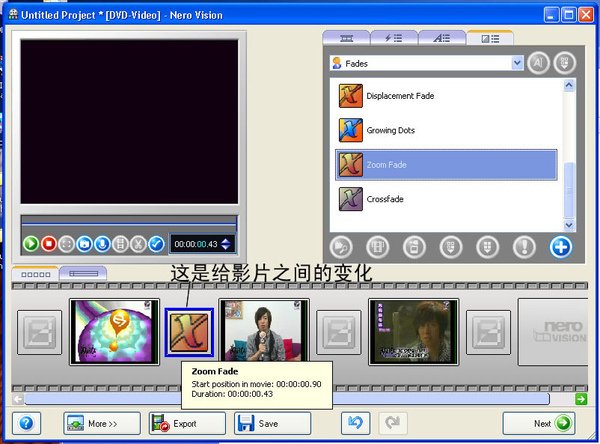Open the video effects tab
This screenshot has height=444, width=600.
coord(347,38)
